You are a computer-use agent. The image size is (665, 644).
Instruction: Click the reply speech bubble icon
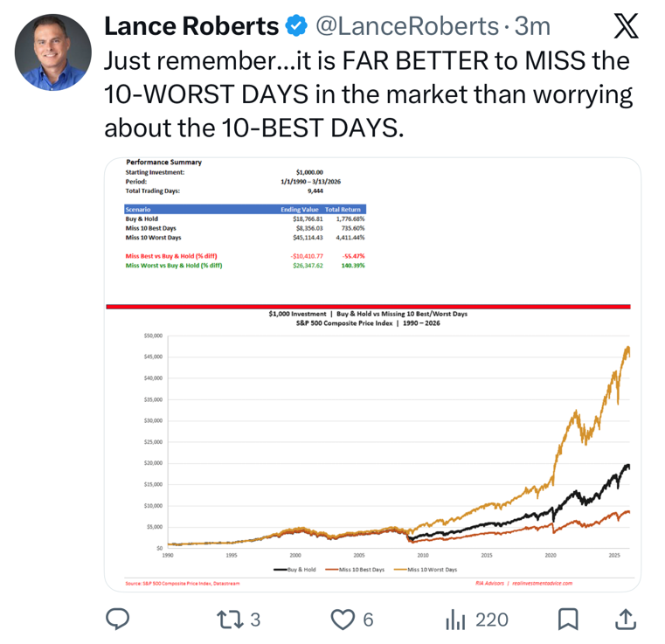[118, 620]
